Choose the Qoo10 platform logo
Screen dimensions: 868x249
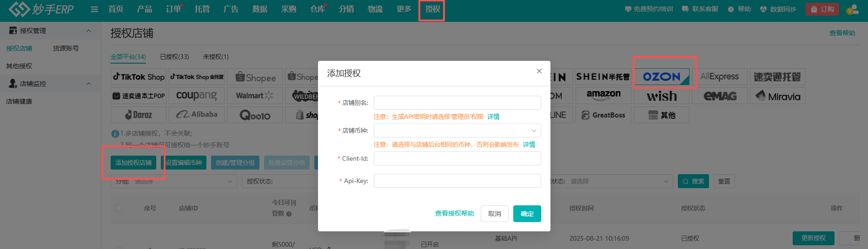(x=254, y=115)
